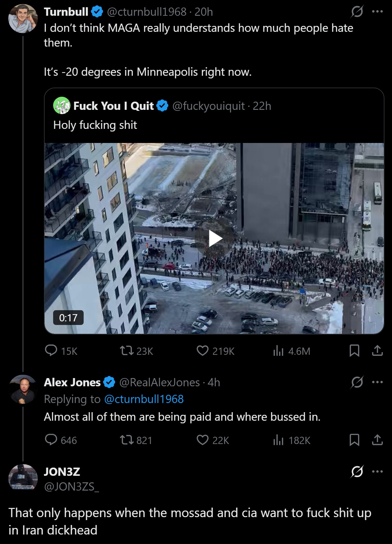Click the Grok icon on JON3Z's post
392x544 pixels.
point(357,472)
